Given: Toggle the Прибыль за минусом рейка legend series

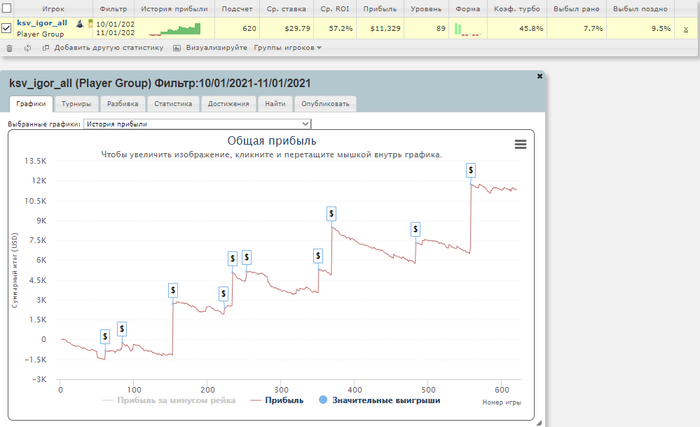Looking at the screenshot, I should 169,400.
